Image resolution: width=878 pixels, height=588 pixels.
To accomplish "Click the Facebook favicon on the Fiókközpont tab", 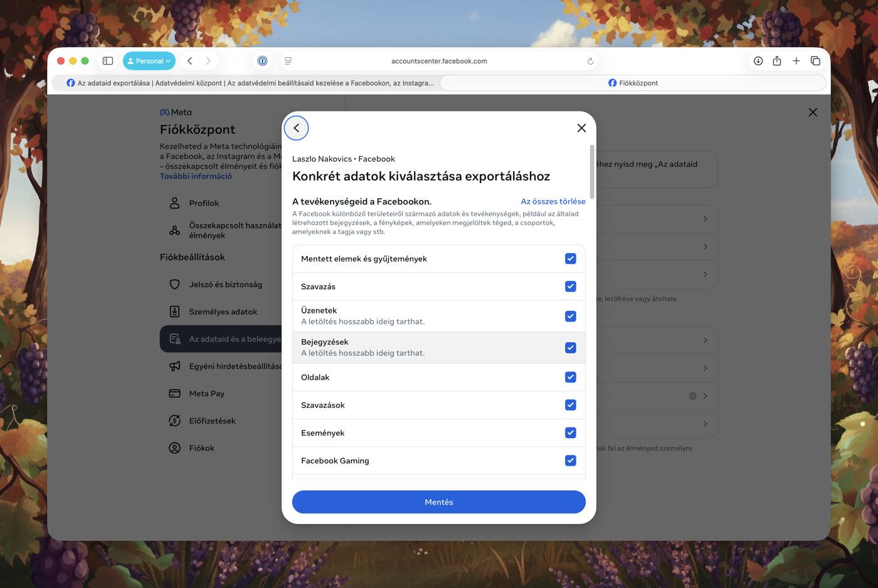I will click(613, 83).
